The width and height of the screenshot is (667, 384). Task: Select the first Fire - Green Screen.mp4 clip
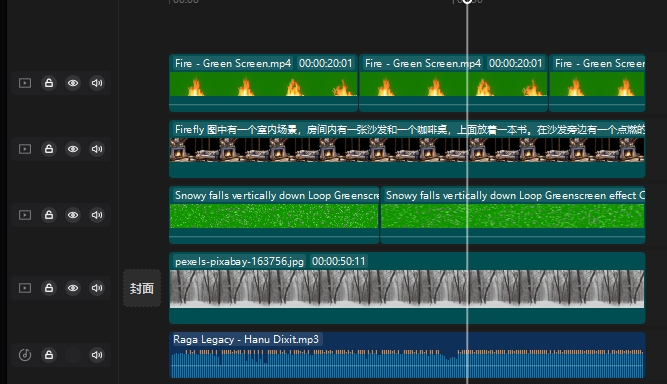point(263,83)
